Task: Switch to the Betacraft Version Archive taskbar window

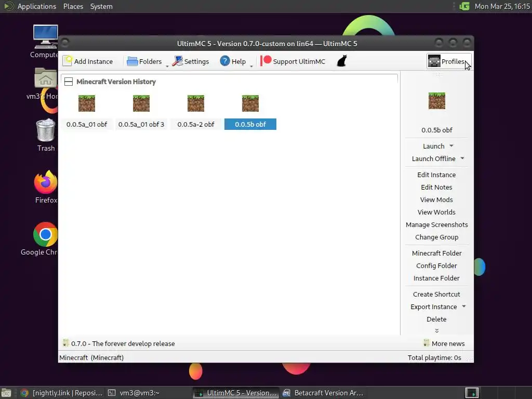Action: tap(322, 393)
